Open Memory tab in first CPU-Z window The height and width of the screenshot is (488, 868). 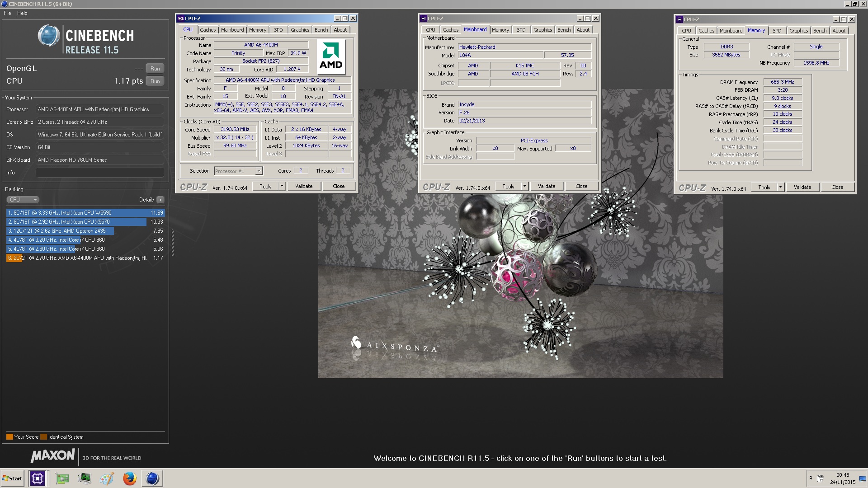point(258,30)
